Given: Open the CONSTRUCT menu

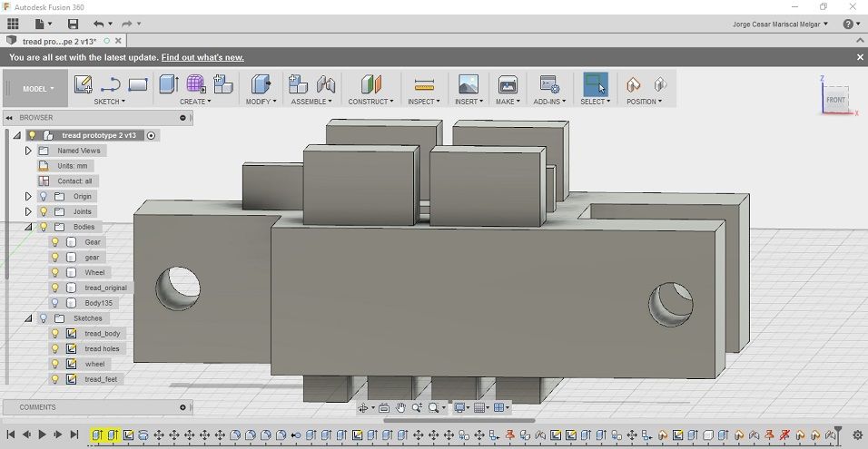Looking at the screenshot, I should coord(370,102).
